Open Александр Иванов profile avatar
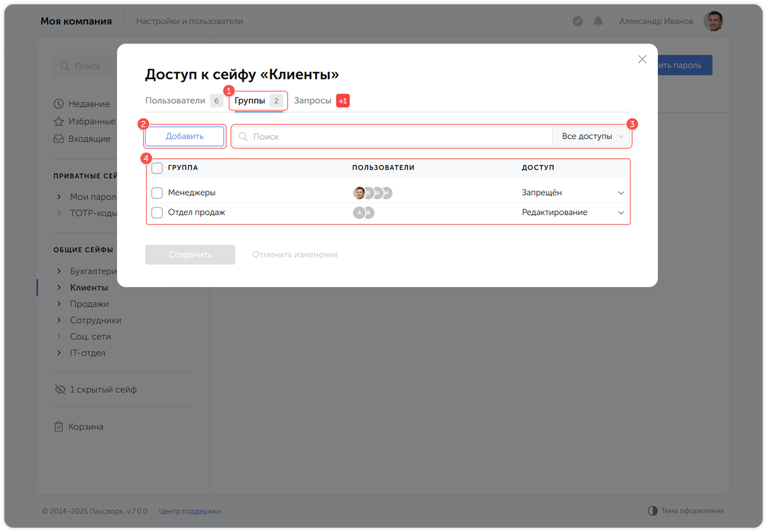767x532 pixels. [713, 21]
